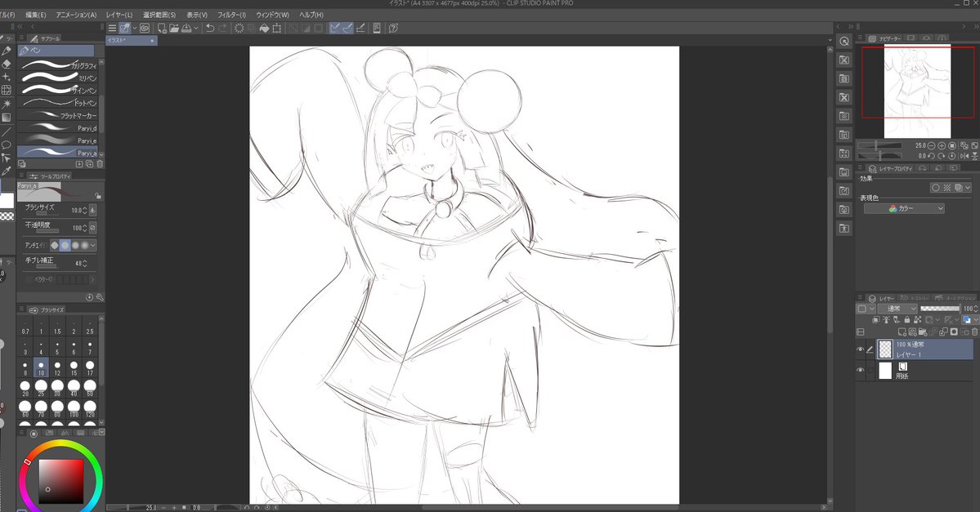Click the color wheel hue ring
The width and height of the screenshot is (980, 512).
(x=60, y=444)
